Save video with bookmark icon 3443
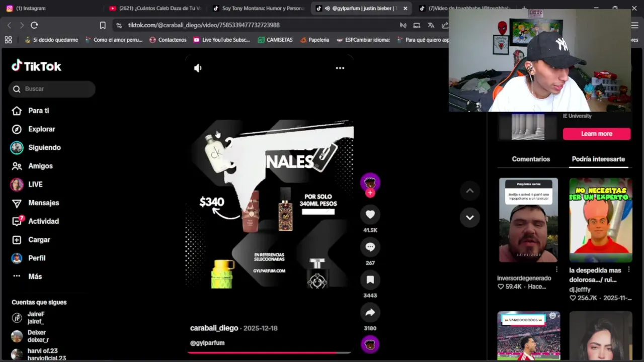The image size is (644, 362). coord(370,280)
